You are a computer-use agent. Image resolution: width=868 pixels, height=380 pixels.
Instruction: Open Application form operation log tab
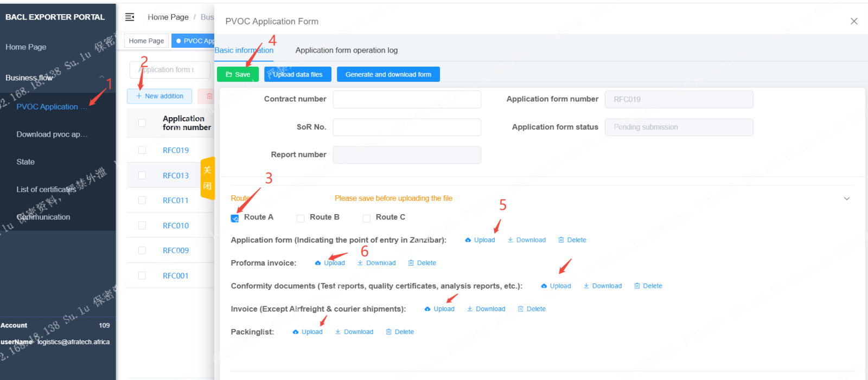click(x=346, y=50)
